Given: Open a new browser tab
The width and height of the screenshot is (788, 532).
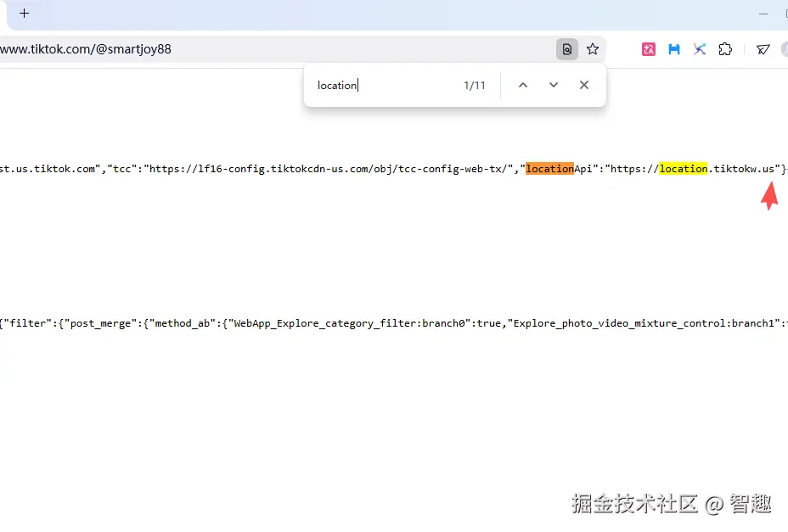Looking at the screenshot, I should pyautogui.click(x=24, y=14).
